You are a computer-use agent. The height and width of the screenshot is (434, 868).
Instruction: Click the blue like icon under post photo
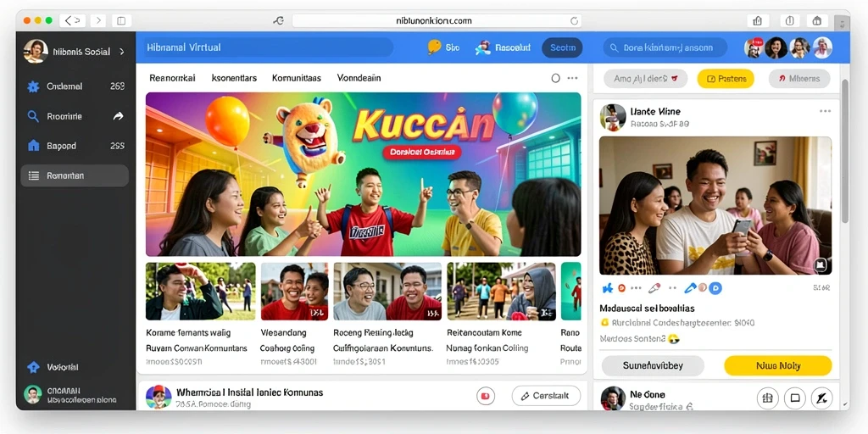point(607,288)
